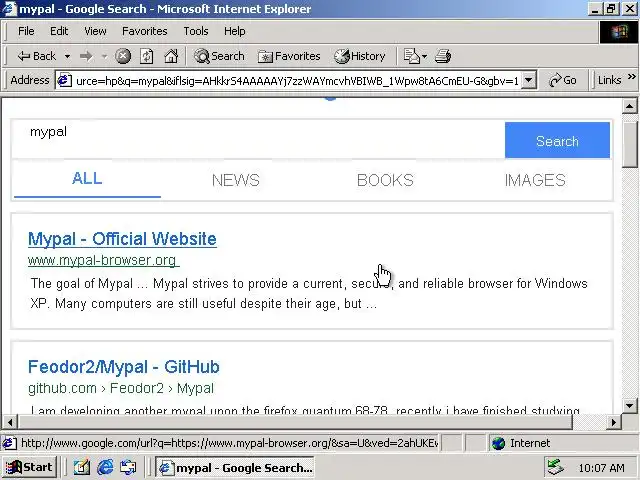This screenshot has width=640, height=480.
Task: Go to the Home page icon
Action: 171,56
